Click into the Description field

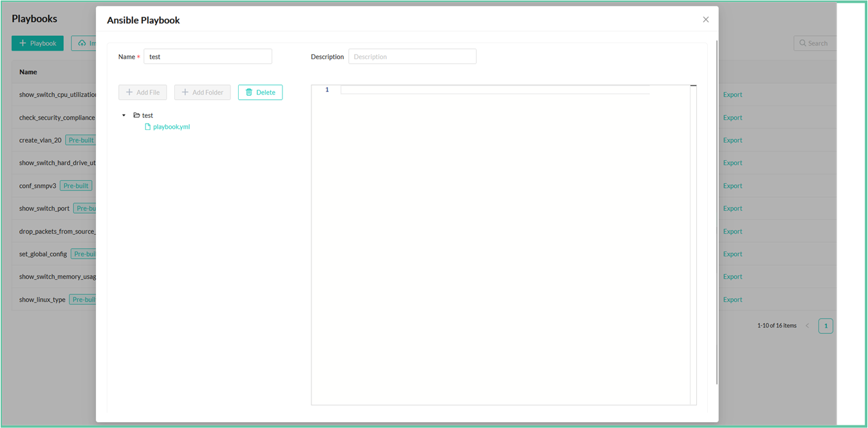(x=412, y=57)
